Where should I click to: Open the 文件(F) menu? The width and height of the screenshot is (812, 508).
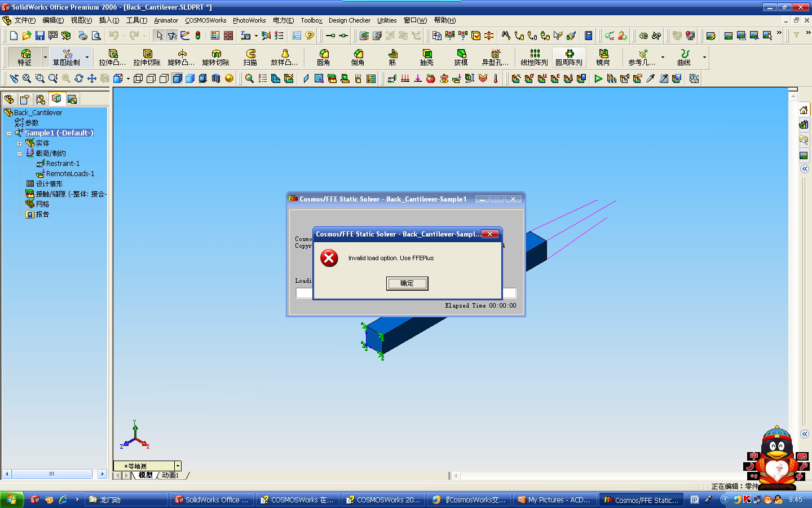pos(25,20)
